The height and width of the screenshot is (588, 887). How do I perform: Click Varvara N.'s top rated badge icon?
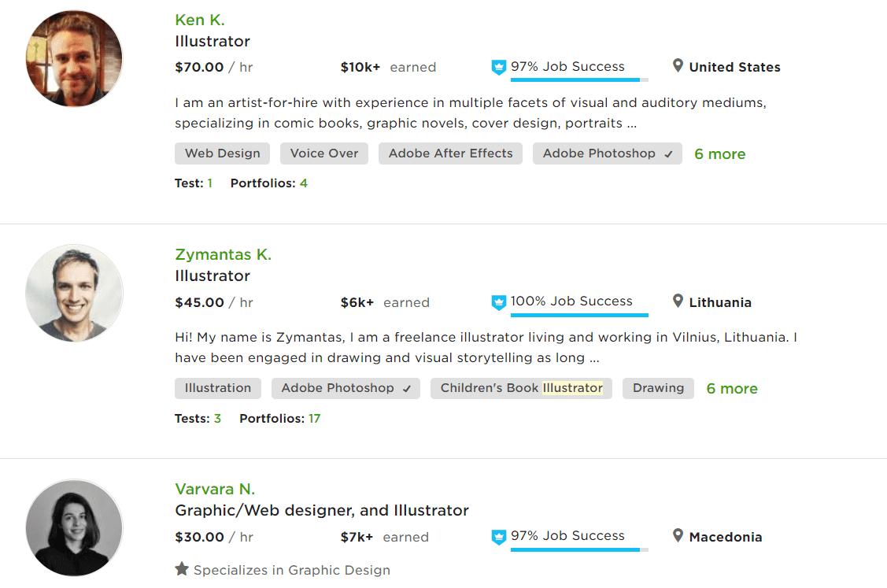pos(498,537)
